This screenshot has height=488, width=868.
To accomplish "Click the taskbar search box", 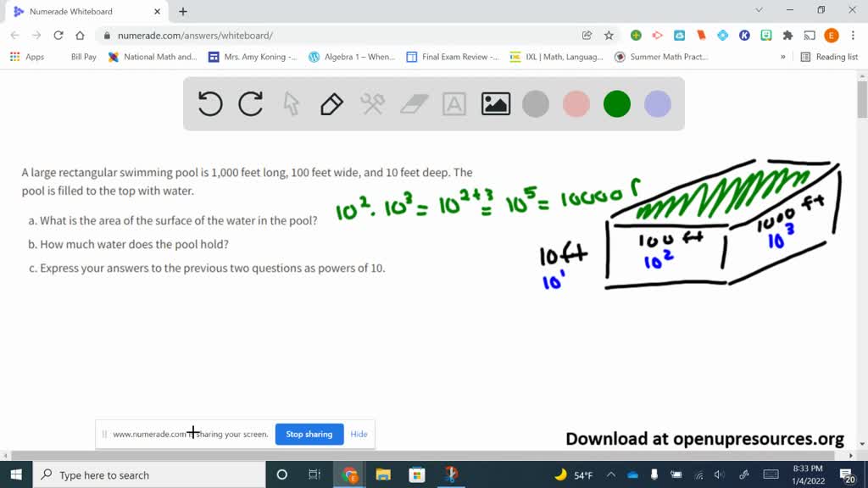I will [x=149, y=474].
